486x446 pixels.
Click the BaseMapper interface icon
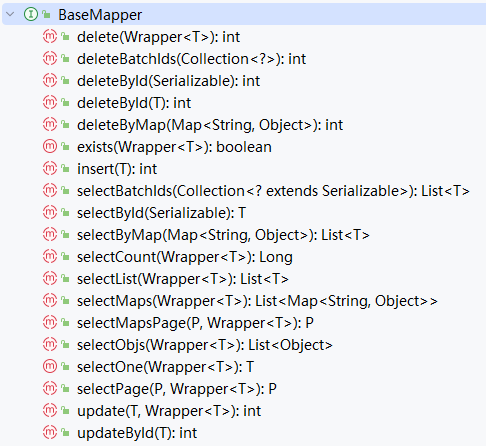(31, 14)
